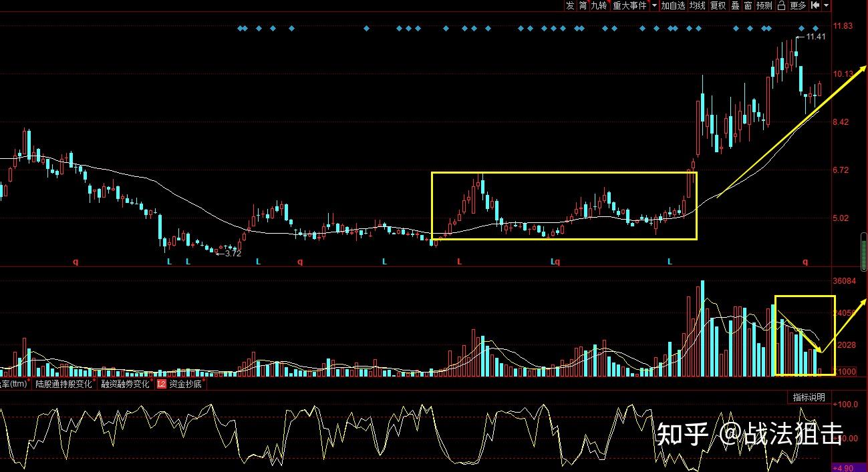Switch to 陆股通持股变化 indicator tab
Viewport: 868px width, 472px height.
[x=64, y=384]
